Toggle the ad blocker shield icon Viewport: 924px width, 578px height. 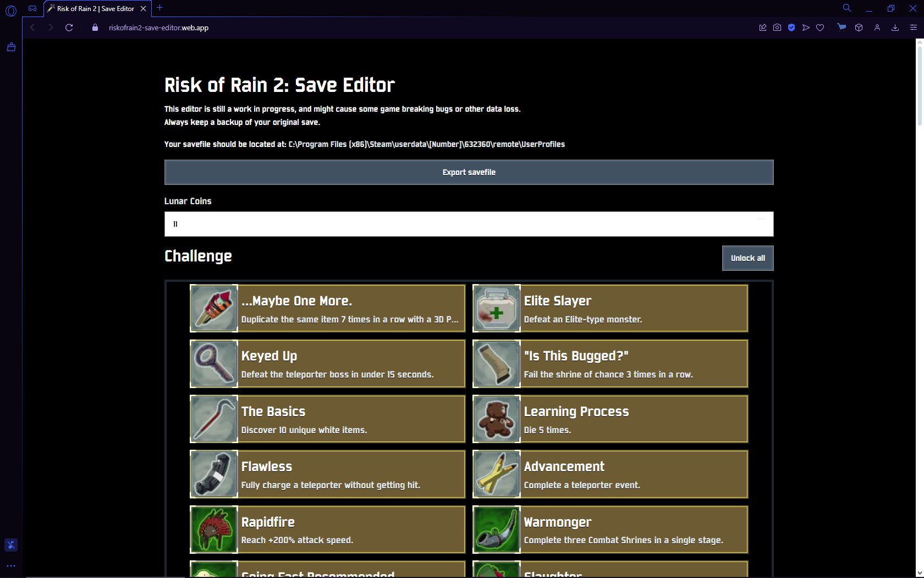[791, 28]
